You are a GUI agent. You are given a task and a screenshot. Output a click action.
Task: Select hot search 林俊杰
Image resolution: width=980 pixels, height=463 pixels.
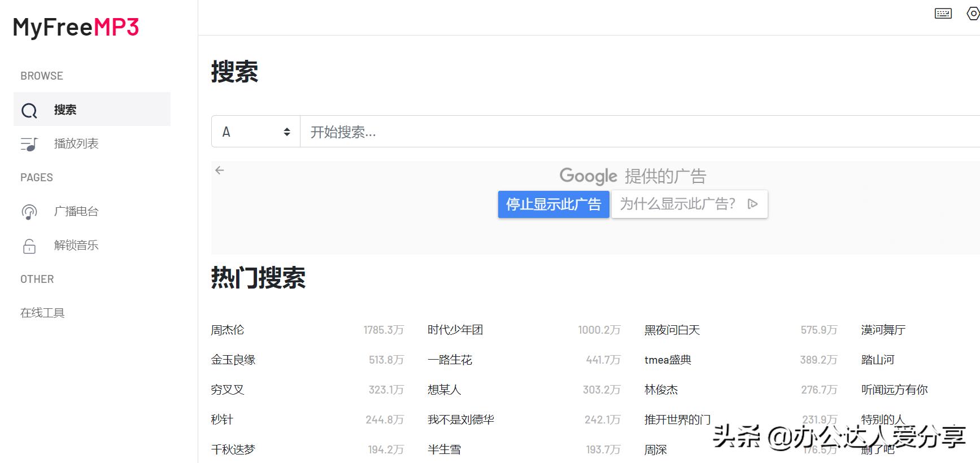(x=661, y=390)
